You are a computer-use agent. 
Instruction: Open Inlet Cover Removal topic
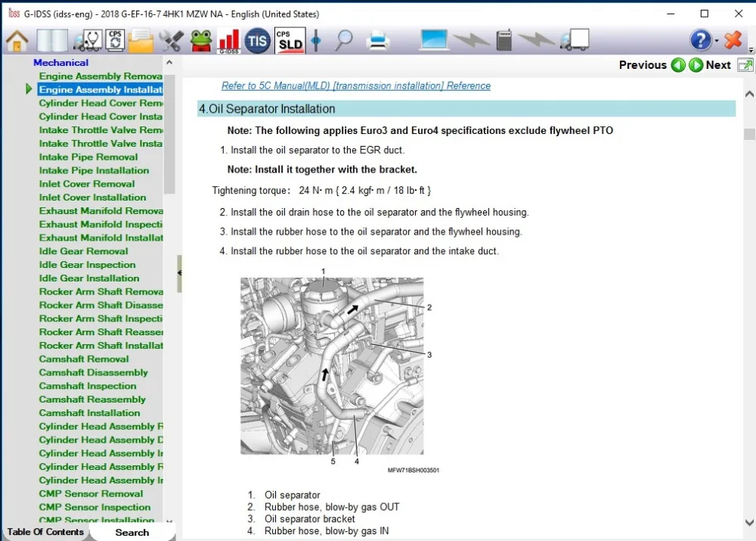coord(87,184)
